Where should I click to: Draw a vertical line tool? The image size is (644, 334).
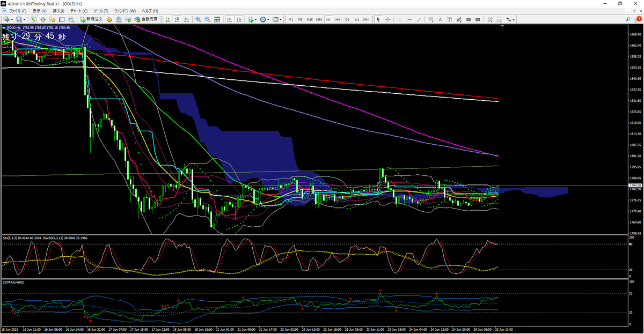pyautogui.click(x=400, y=19)
